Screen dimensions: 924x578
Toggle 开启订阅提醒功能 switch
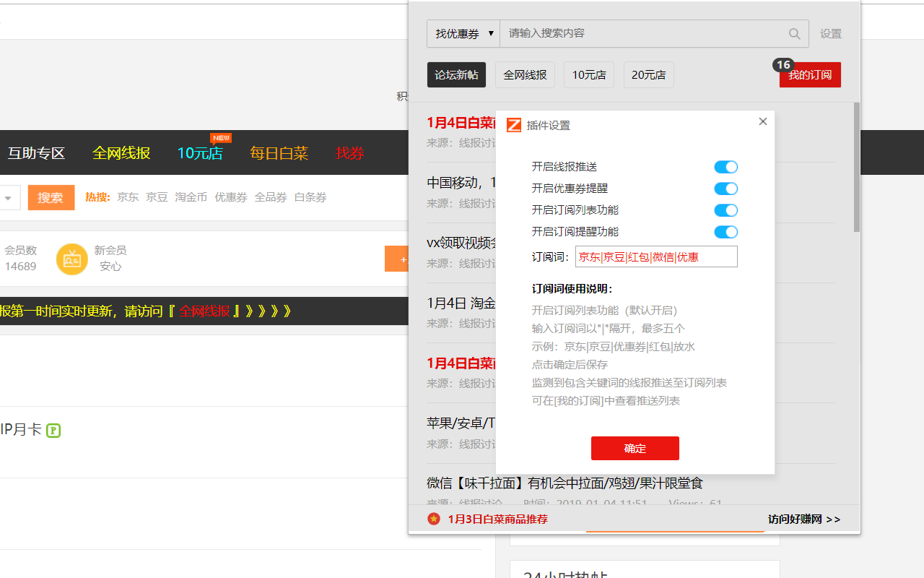click(725, 232)
